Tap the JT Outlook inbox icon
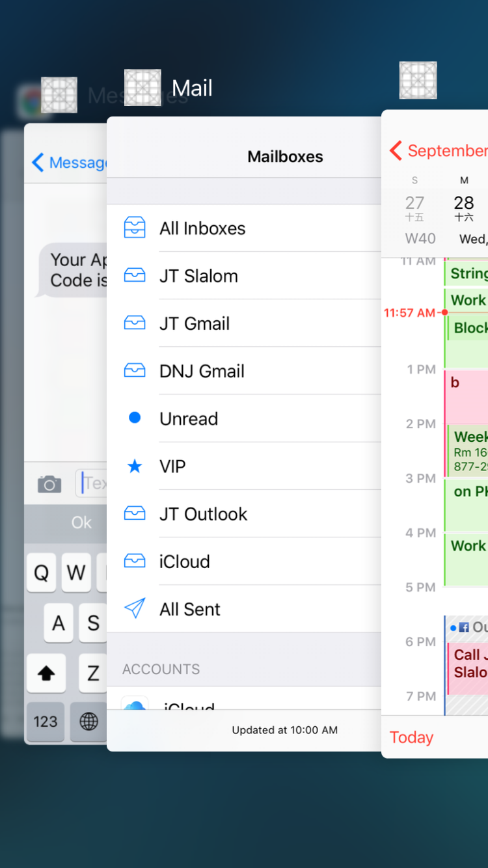 (x=135, y=513)
